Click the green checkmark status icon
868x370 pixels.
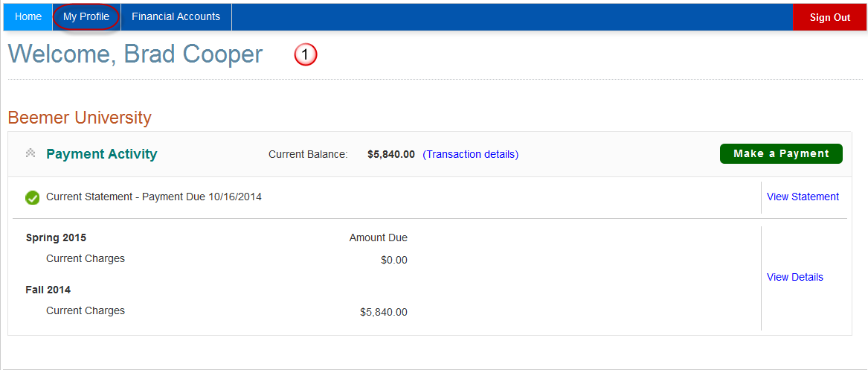[x=32, y=198]
